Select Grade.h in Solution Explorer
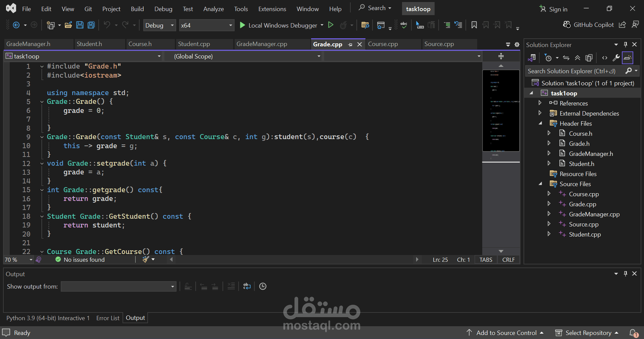This screenshot has width=644, height=339. coord(579,143)
